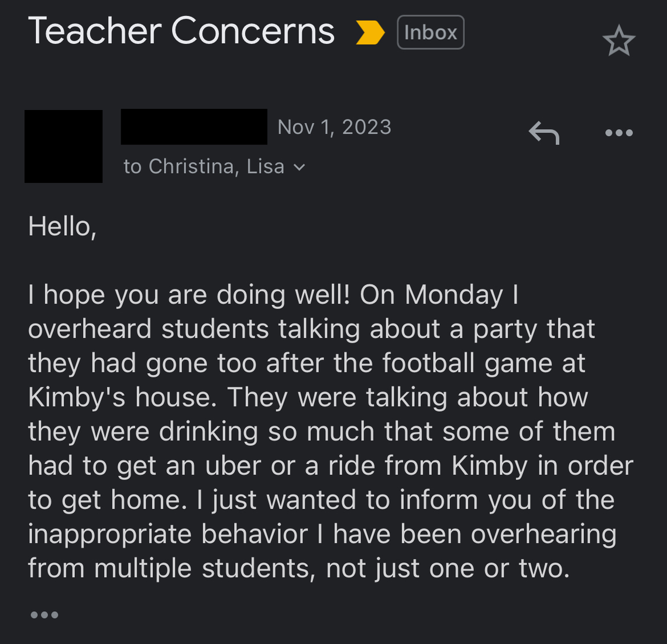The height and width of the screenshot is (644, 667).
Task: Star the Teacher Concerns email
Action: coord(618,42)
